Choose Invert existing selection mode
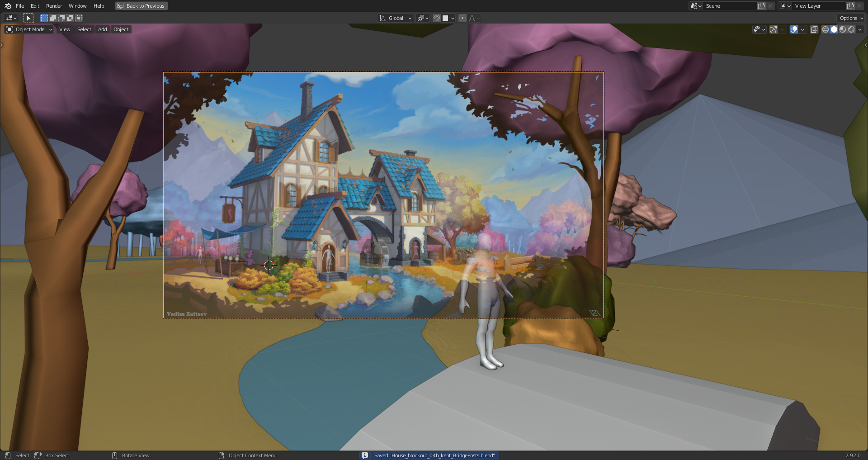The width and height of the screenshot is (868, 460). (x=70, y=18)
